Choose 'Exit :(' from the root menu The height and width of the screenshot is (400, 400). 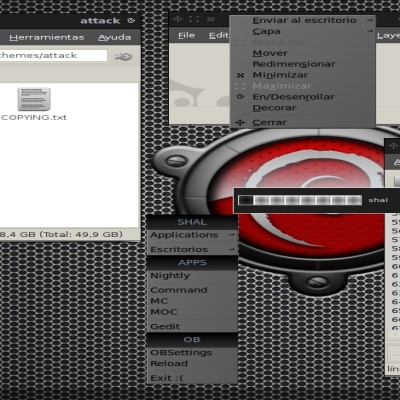pos(192,378)
